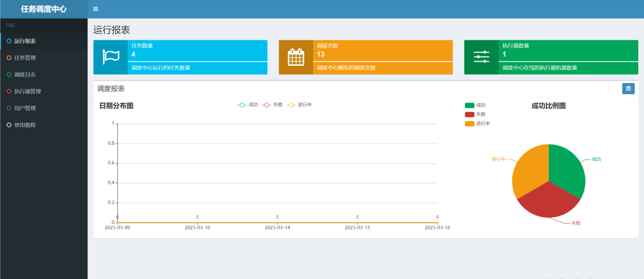
Task: Open the date range calendar button in 调度报表
Action: pos(628,89)
